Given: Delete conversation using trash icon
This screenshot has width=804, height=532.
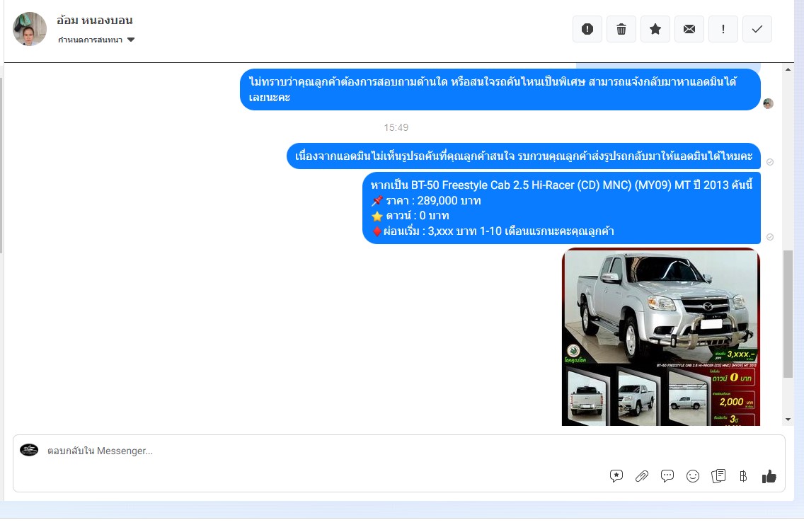Looking at the screenshot, I should pyautogui.click(x=621, y=29).
